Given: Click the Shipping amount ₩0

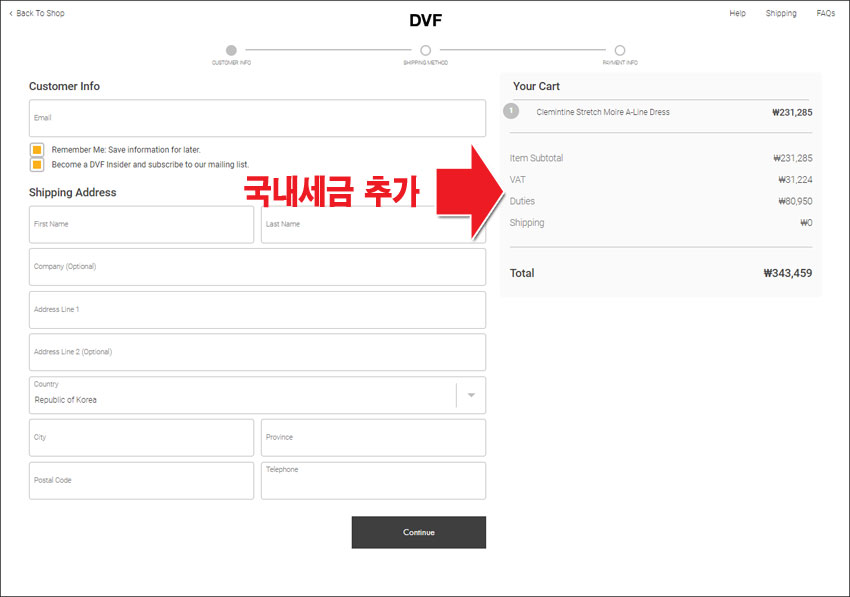Looking at the screenshot, I should tap(806, 223).
